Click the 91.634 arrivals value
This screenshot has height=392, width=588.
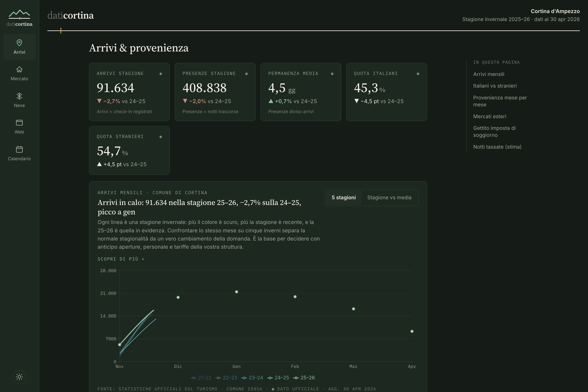coord(116,88)
